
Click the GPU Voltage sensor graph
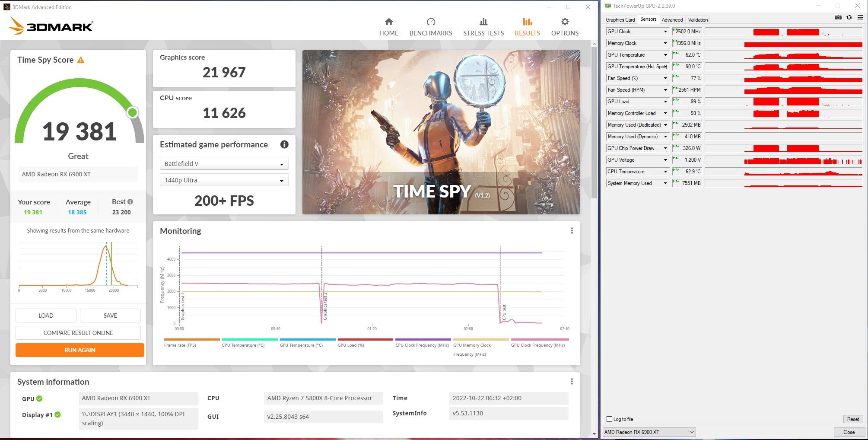point(784,160)
